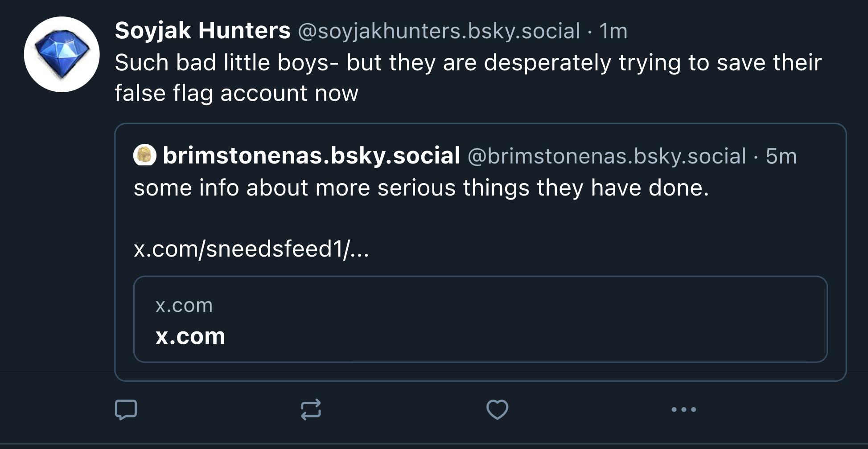Click the gray @brimstonenas.bsky.social handle
The width and height of the screenshot is (868, 449).
point(606,156)
